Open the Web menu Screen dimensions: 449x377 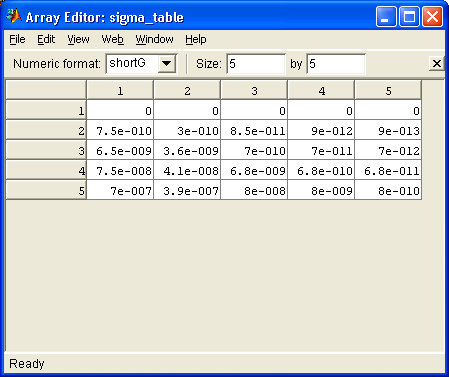(112, 39)
